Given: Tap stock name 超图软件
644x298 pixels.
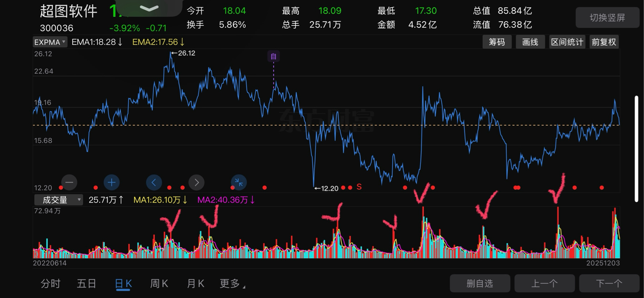Looking at the screenshot, I should click(69, 11).
